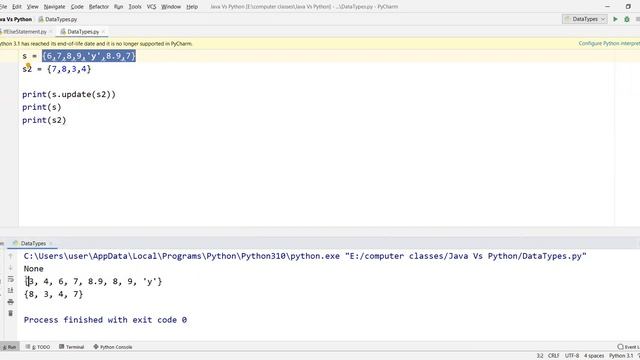This screenshot has width=640, height=360.
Task: Switch to the IfElseStatement.py editor tab
Action: [24, 31]
